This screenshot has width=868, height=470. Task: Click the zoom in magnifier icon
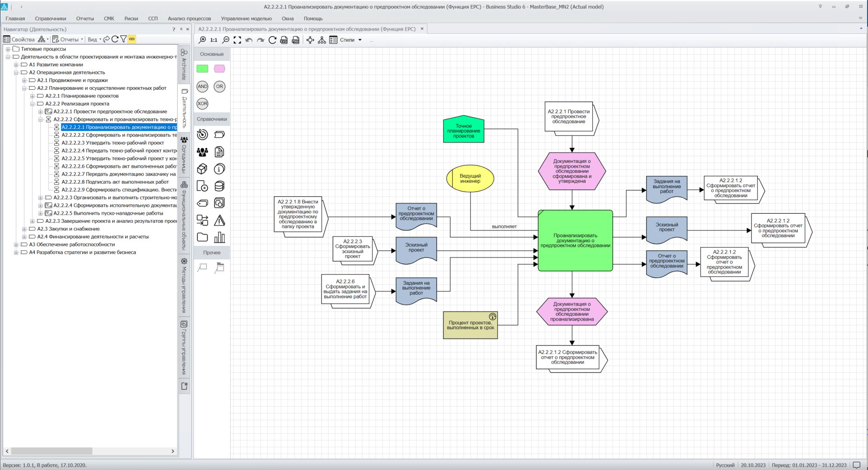(x=202, y=40)
